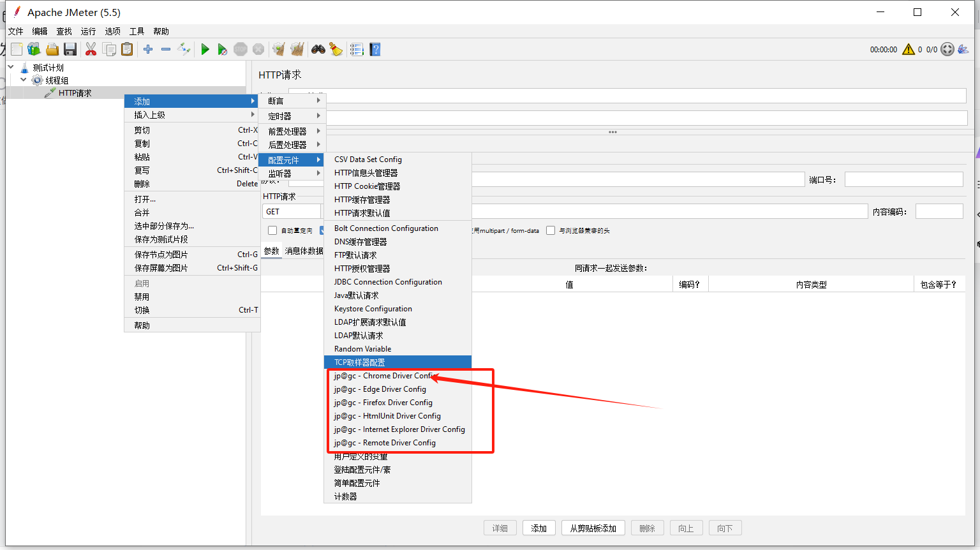Click the 向下 button
980x550 pixels.
[x=725, y=528]
